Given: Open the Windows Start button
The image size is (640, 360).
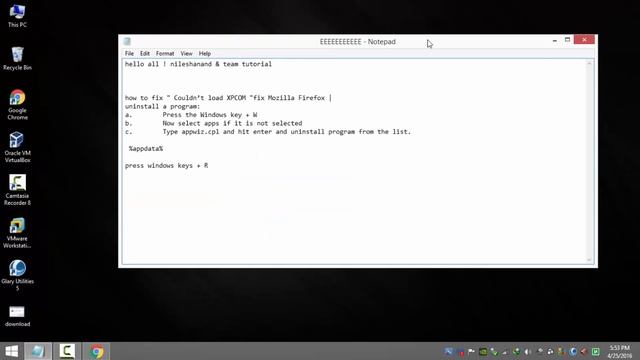Looking at the screenshot, I should click(11, 351).
